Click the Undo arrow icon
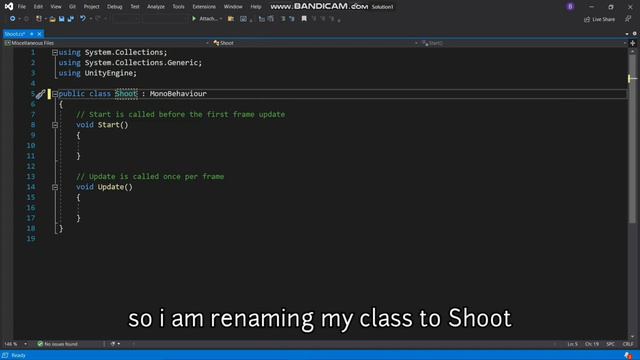Image resolution: width=640 pixels, height=360 pixels. (83, 19)
